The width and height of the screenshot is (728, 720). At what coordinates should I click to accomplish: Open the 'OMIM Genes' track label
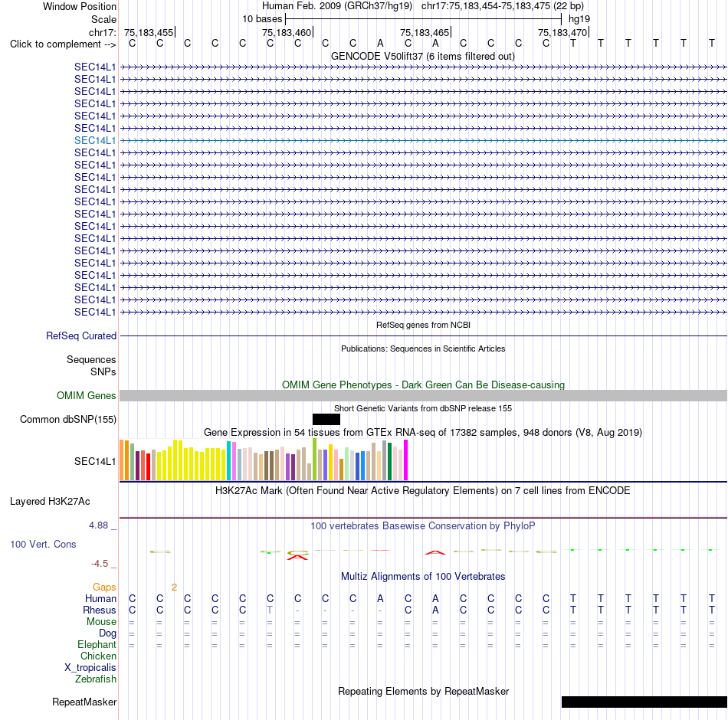[86, 395]
